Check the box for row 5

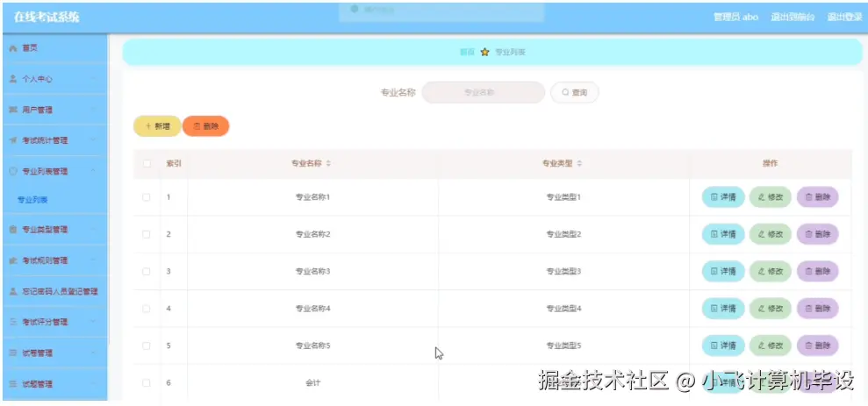[147, 345]
